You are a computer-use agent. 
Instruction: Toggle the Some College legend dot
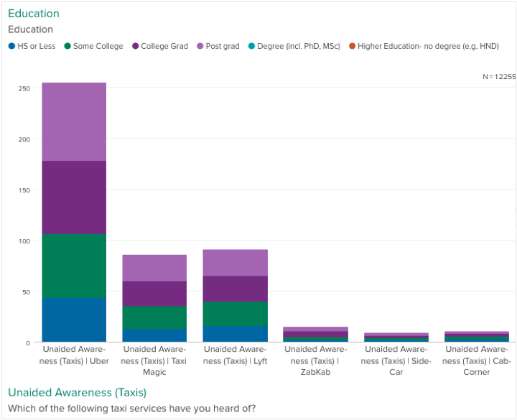(x=67, y=46)
